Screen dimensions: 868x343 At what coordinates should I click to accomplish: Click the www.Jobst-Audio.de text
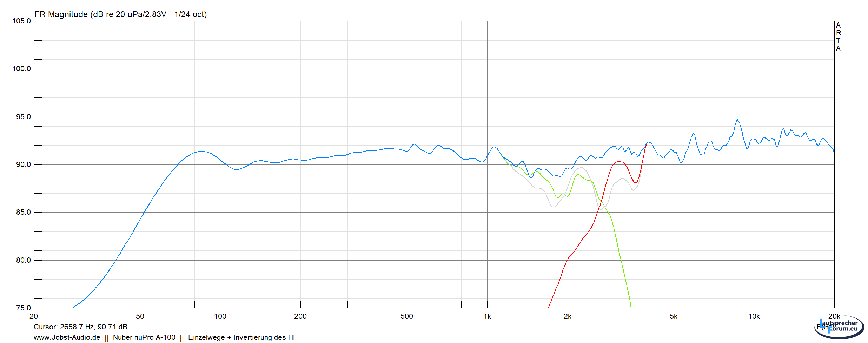67,337
